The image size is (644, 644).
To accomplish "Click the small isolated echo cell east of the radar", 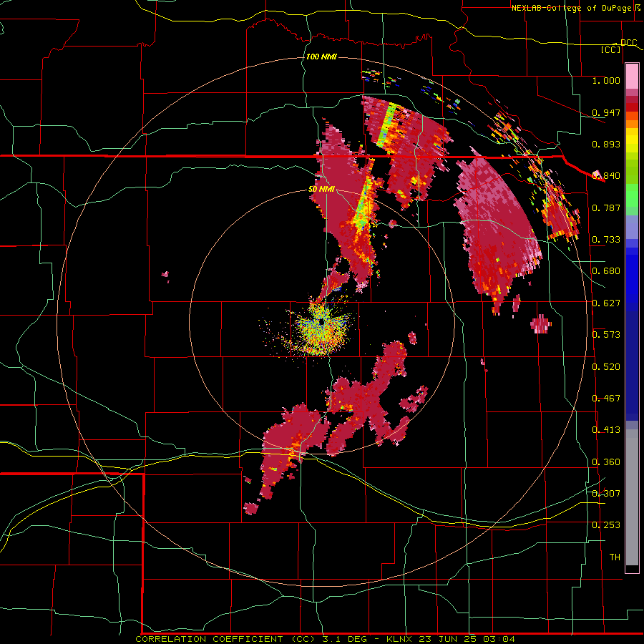I will tap(540, 323).
